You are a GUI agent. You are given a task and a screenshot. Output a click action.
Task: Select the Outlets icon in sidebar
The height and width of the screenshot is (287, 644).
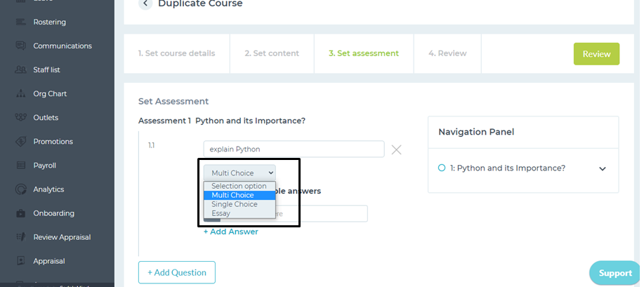tap(20, 117)
